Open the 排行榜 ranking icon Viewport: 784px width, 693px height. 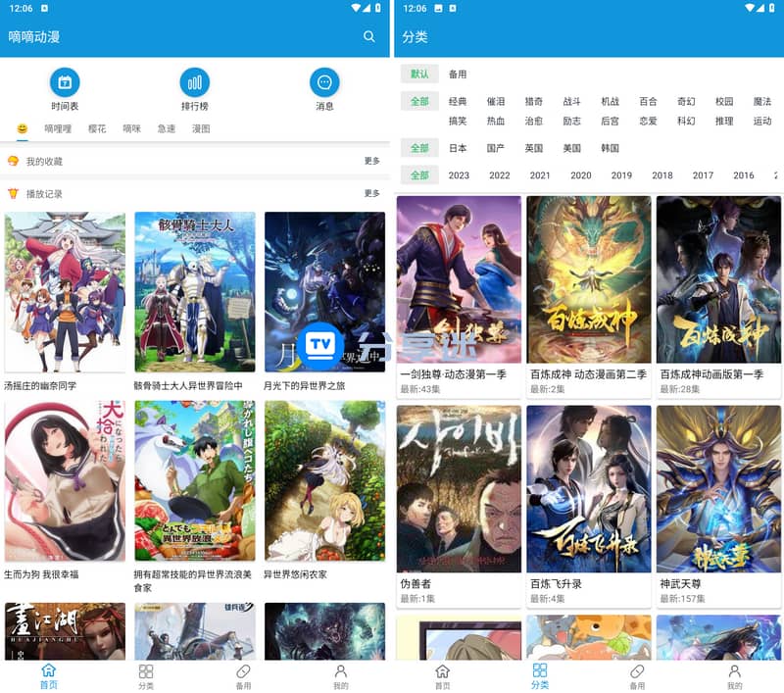[195, 82]
